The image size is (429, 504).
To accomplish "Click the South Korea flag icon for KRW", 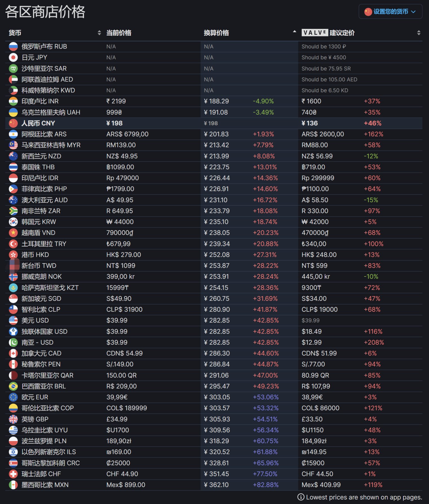I will tap(13, 222).
